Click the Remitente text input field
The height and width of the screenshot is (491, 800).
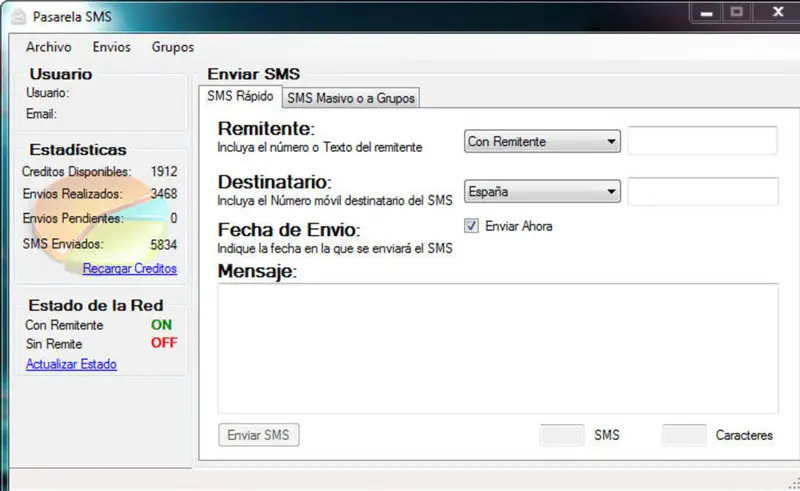703,140
